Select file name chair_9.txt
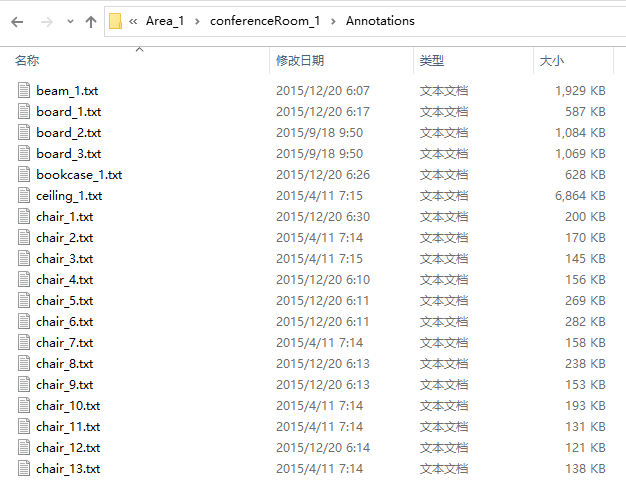This screenshot has height=480, width=626. [65, 385]
